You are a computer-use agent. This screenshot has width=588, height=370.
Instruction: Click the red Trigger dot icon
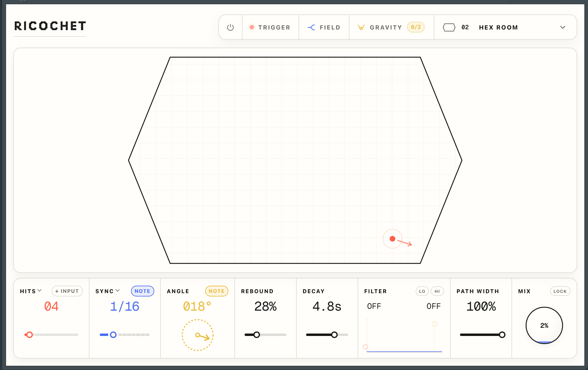click(x=252, y=27)
